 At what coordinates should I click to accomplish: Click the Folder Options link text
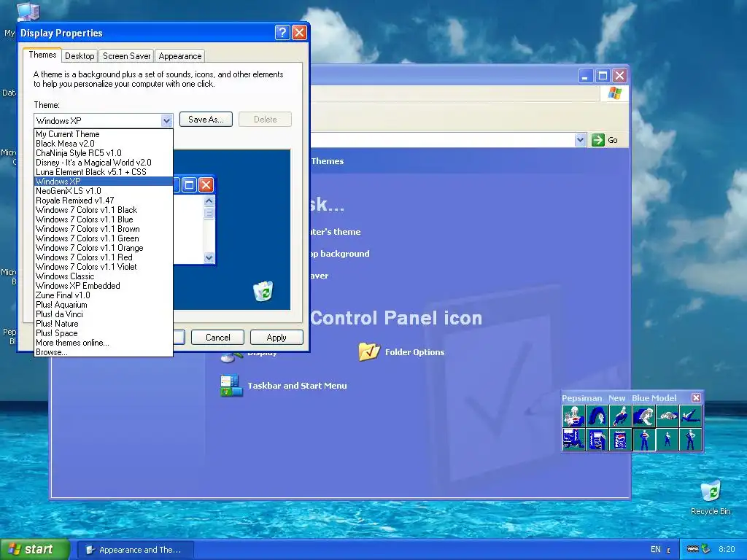414,352
